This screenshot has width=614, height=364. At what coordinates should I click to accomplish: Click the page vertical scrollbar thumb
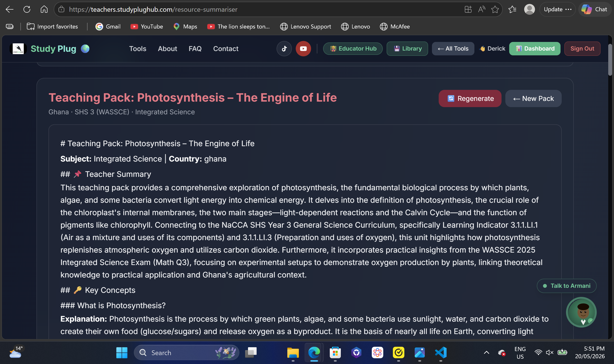click(x=610, y=60)
